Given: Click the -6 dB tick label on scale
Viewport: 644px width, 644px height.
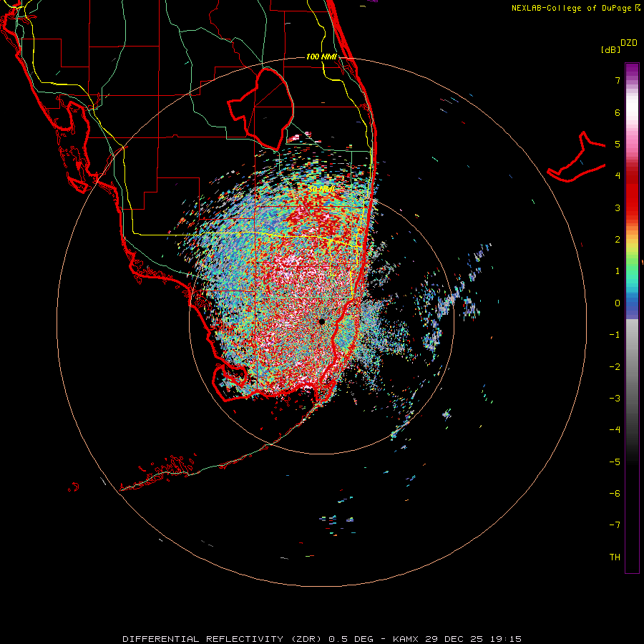Looking at the screenshot, I should point(615,494).
